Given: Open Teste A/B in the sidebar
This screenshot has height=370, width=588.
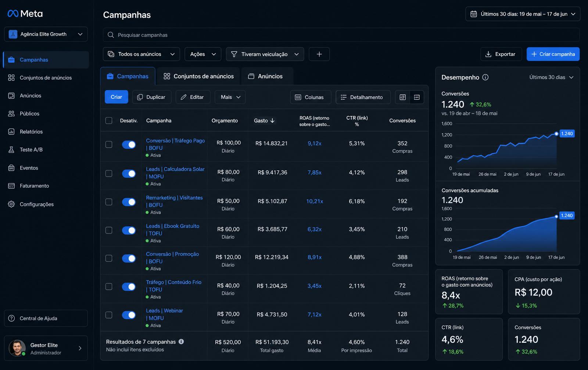Looking at the screenshot, I should [x=46, y=149].
